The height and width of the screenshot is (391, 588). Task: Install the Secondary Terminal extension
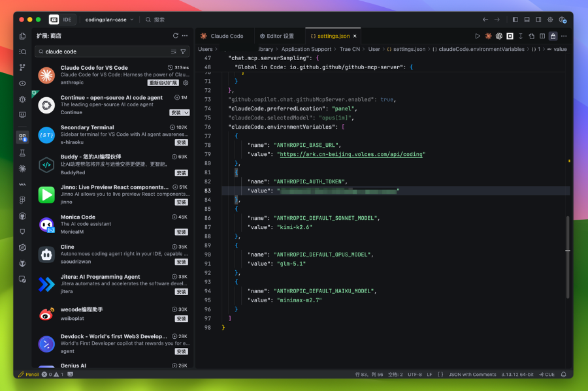[181, 142]
